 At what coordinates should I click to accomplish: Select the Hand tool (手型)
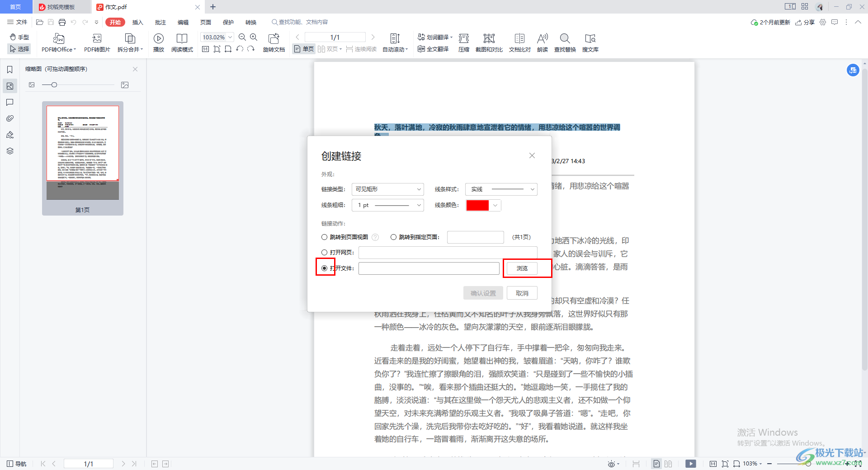click(x=19, y=37)
